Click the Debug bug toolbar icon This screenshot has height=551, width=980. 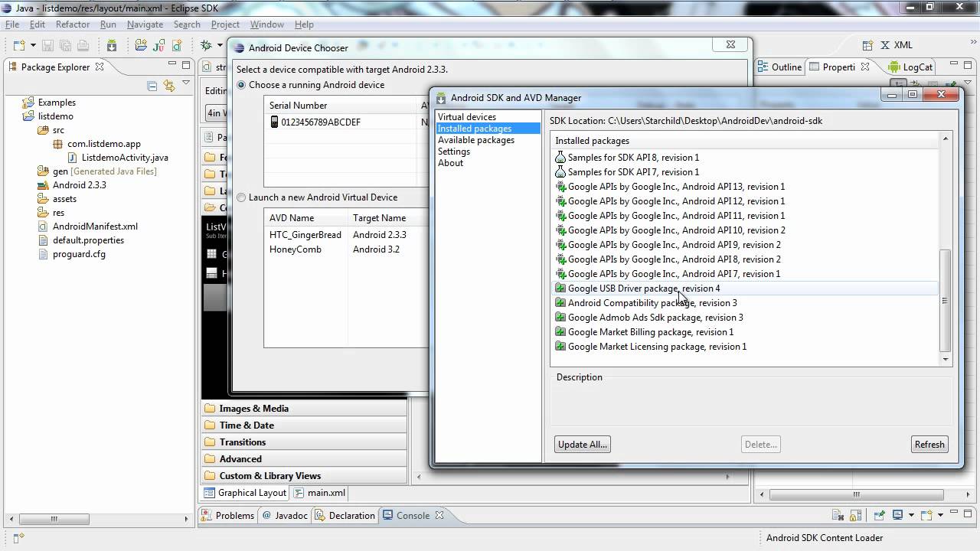(x=207, y=45)
